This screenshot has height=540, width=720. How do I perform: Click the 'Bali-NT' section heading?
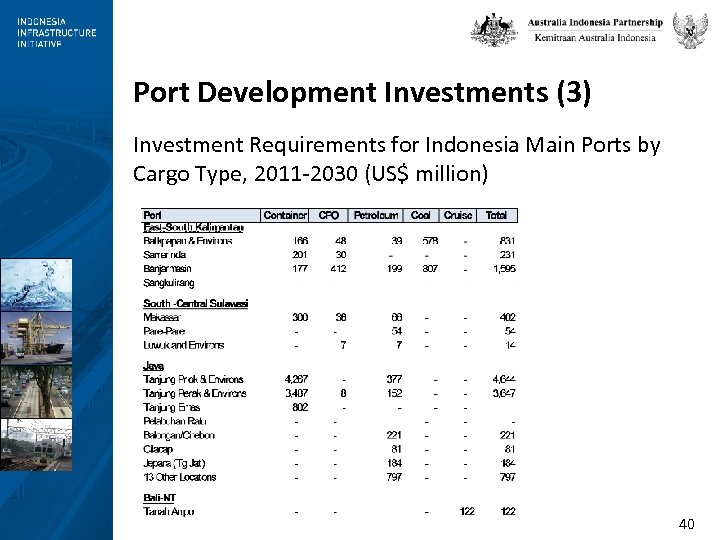click(159, 498)
